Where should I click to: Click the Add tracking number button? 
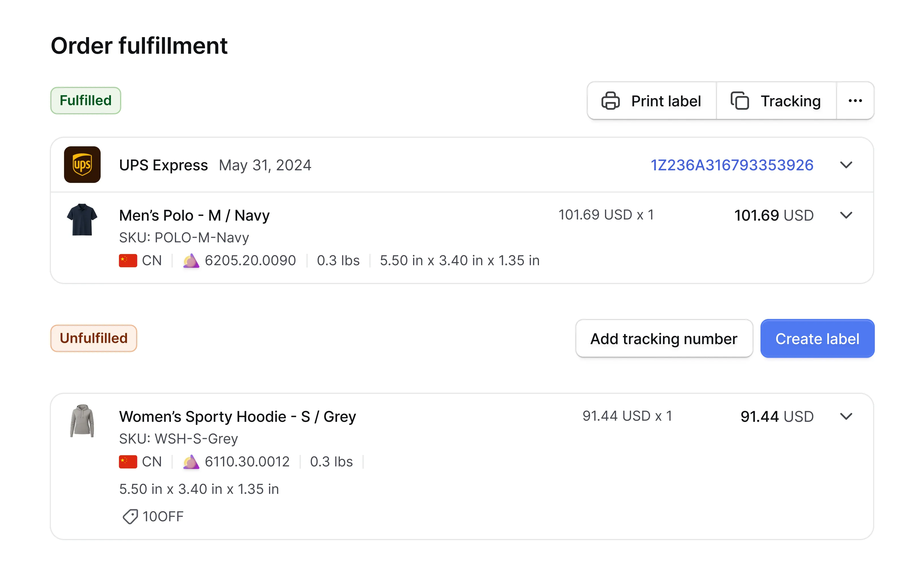tap(664, 338)
